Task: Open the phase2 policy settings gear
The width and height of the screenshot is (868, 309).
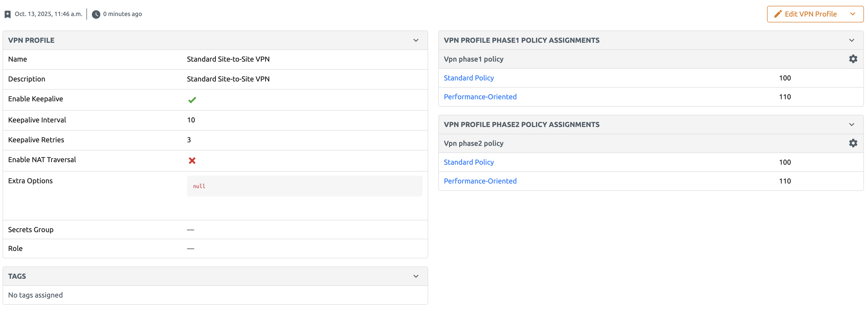Action: click(853, 143)
